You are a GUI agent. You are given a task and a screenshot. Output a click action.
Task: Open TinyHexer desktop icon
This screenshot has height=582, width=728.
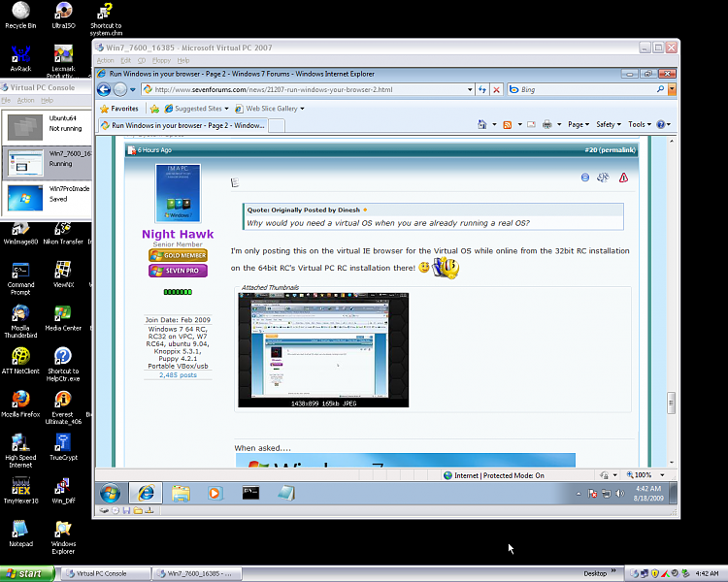point(20,490)
